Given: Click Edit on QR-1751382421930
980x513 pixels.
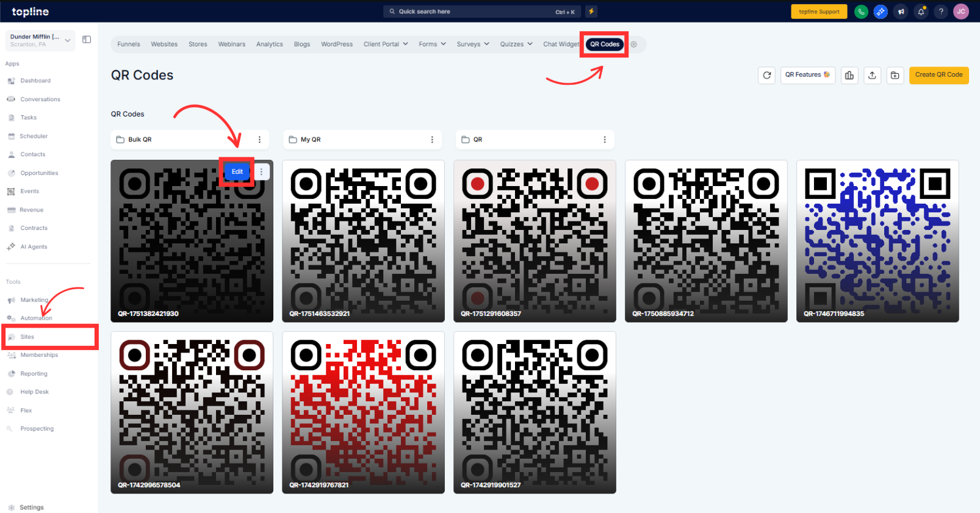Looking at the screenshot, I should tap(237, 172).
